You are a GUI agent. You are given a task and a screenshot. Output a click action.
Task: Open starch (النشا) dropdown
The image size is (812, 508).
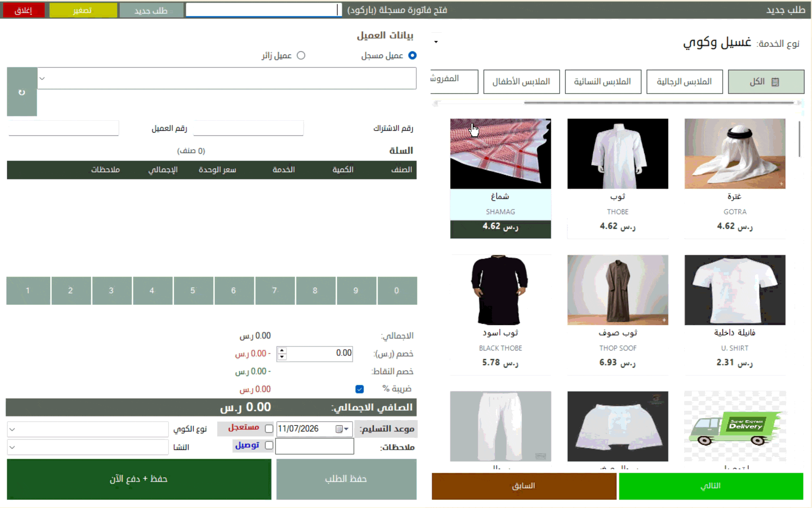pyautogui.click(x=12, y=447)
